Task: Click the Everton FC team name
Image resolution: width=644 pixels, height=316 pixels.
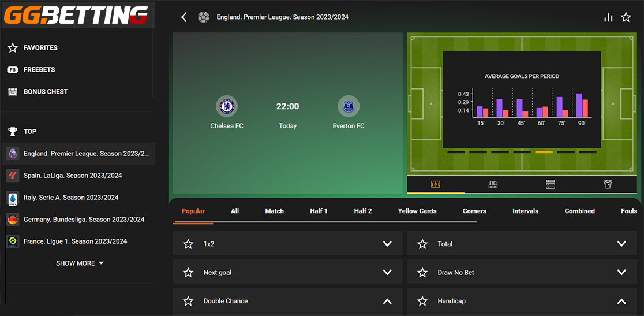Action: 349,126
